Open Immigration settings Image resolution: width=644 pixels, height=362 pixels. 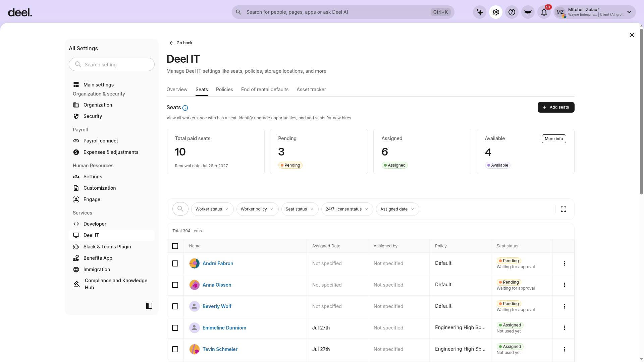(x=112, y=269)
